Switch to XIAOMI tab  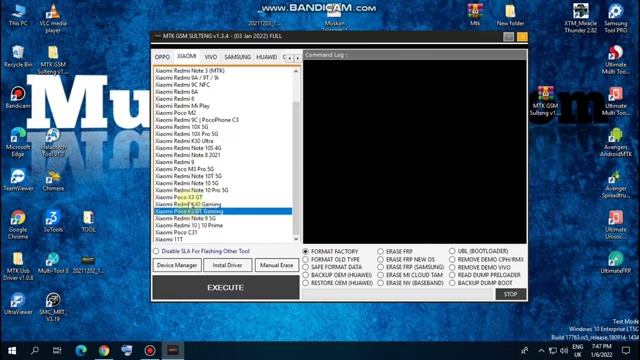[187, 56]
